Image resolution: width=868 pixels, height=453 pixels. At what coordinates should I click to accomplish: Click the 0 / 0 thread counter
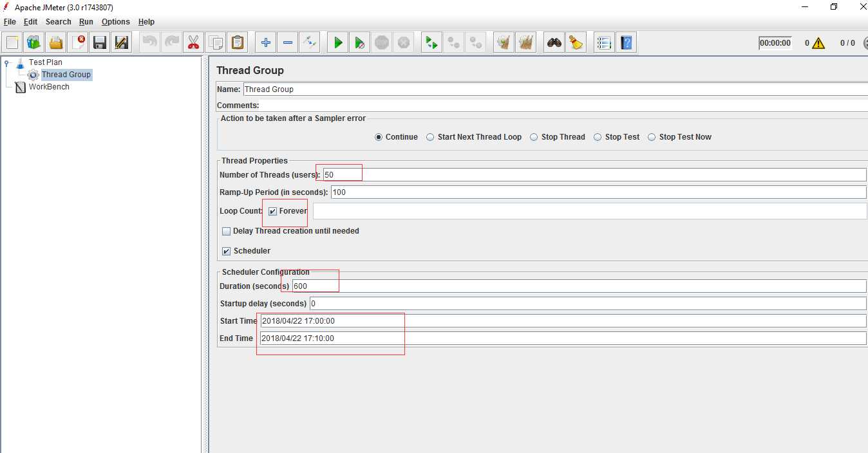click(847, 43)
